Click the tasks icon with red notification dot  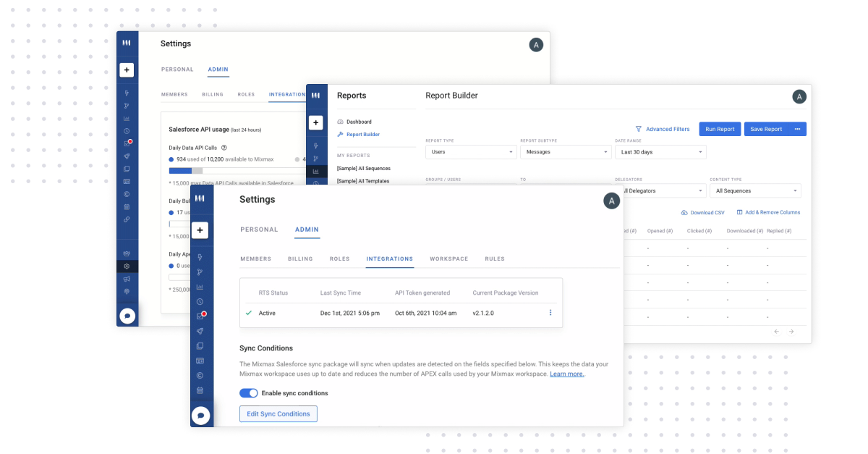pos(200,316)
